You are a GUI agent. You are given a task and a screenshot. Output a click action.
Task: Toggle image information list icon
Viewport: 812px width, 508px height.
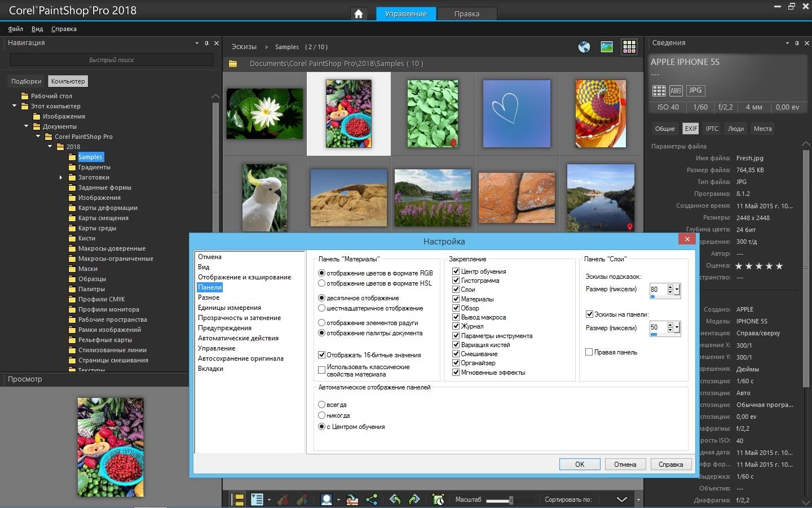tap(257, 500)
